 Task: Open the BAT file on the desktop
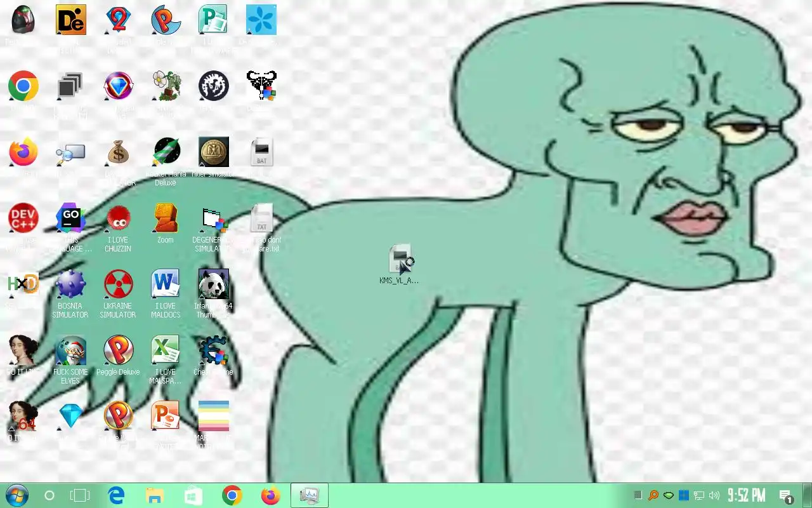pyautogui.click(x=261, y=152)
